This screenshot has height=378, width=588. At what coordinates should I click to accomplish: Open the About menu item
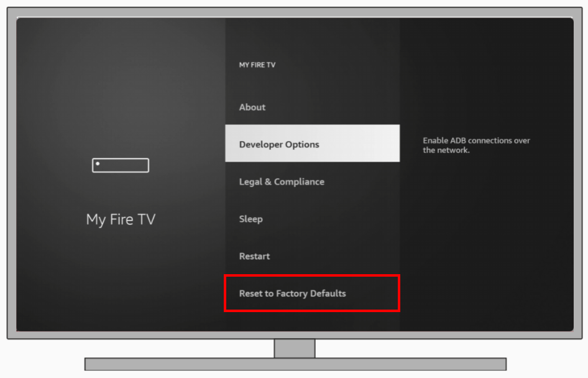tap(313, 107)
